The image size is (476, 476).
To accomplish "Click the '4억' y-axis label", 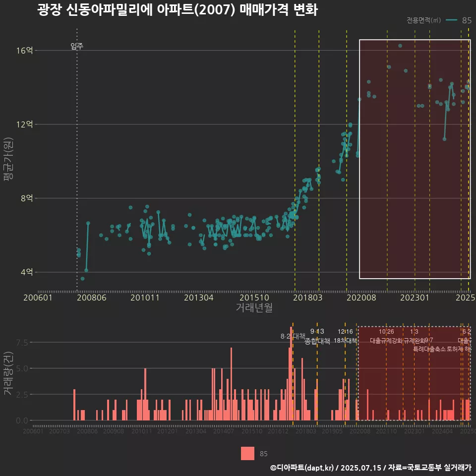I will (x=27, y=272).
